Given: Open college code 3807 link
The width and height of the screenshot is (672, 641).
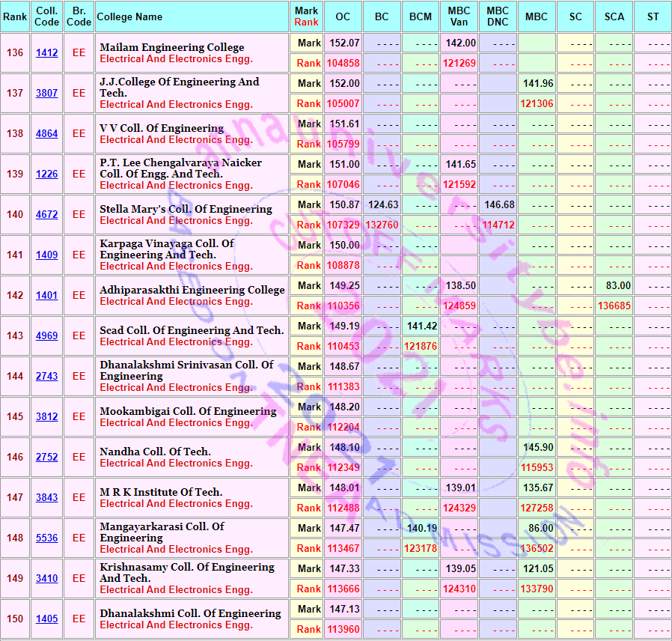Looking at the screenshot, I should pos(46,93).
